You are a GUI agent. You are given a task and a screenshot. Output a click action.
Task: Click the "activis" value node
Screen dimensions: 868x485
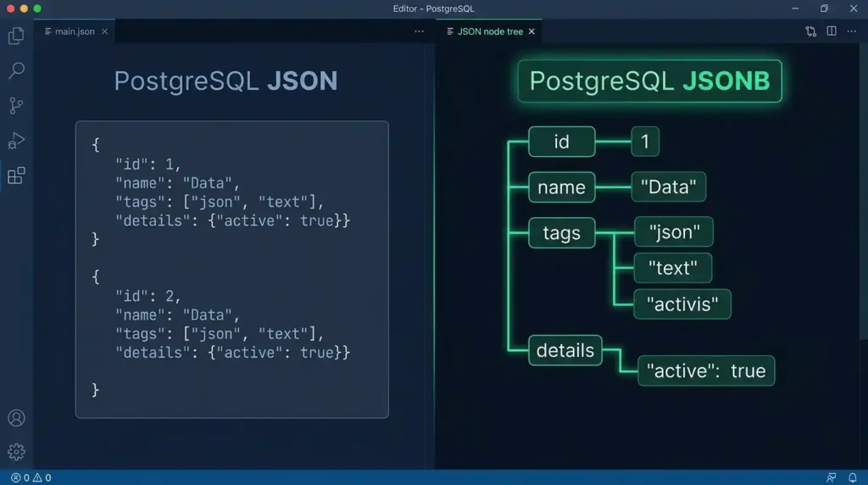coord(682,304)
